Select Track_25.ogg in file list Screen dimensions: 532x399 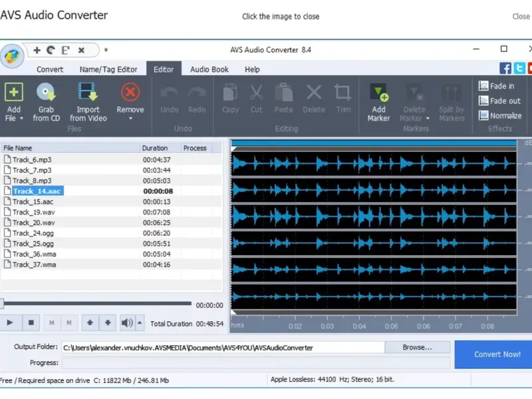click(x=112, y=243)
